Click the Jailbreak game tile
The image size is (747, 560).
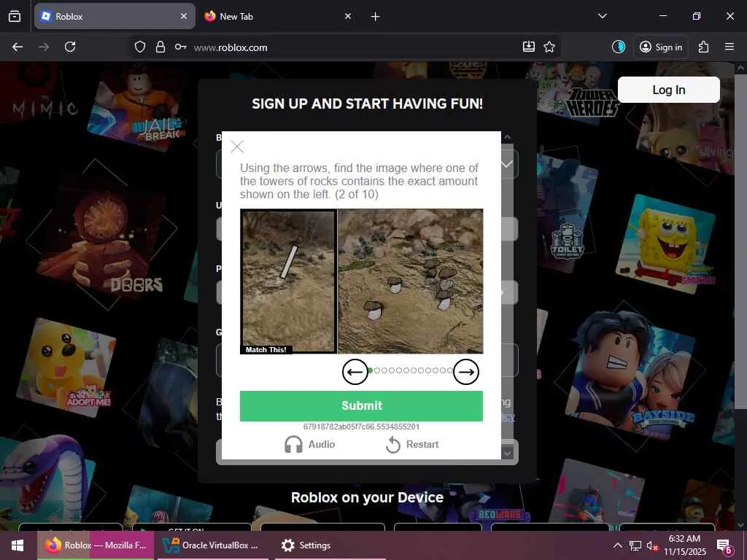click(138, 109)
